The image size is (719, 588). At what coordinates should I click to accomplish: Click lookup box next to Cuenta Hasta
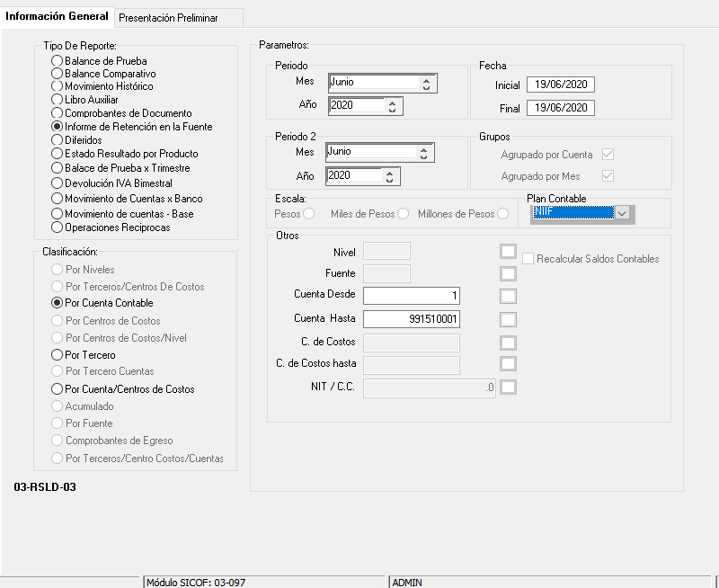click(x=509, y=319)
